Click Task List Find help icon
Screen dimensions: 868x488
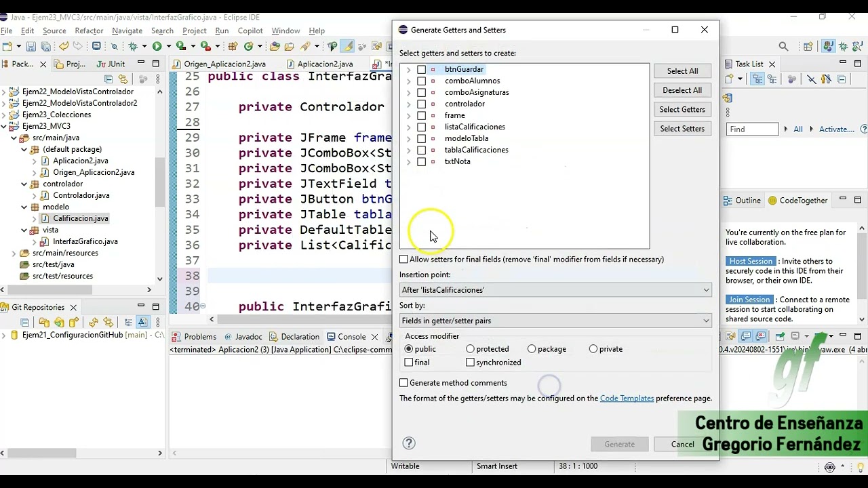click(864, 129)
